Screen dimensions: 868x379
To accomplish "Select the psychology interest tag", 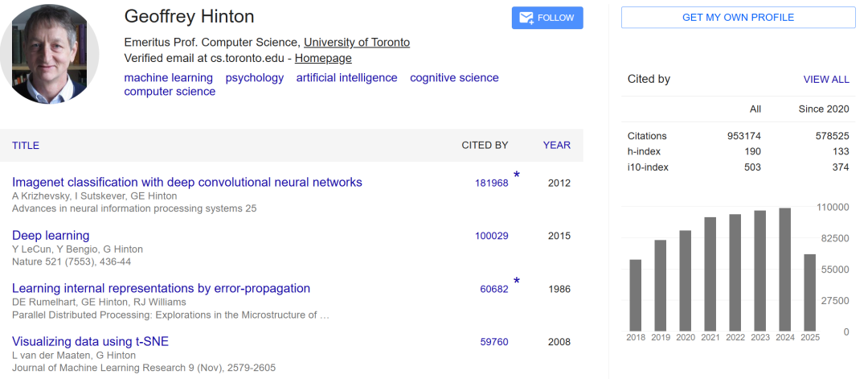I will click(x=254, y=78).
